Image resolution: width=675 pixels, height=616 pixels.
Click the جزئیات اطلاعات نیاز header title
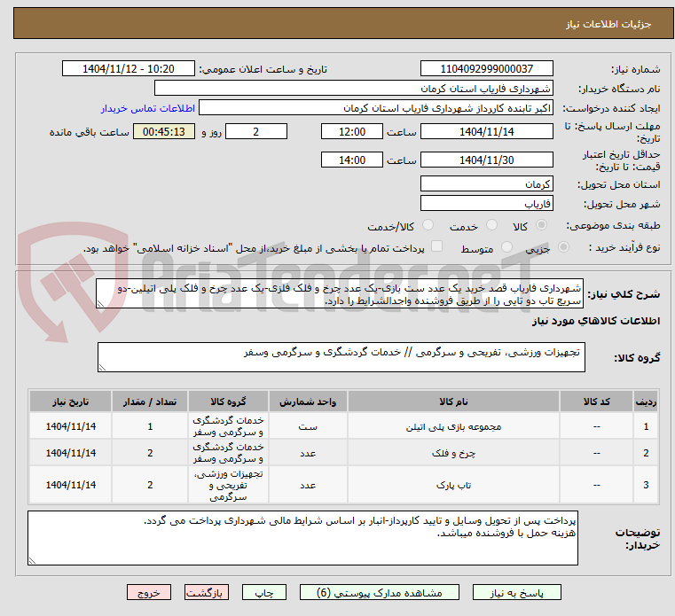[608, 24]
